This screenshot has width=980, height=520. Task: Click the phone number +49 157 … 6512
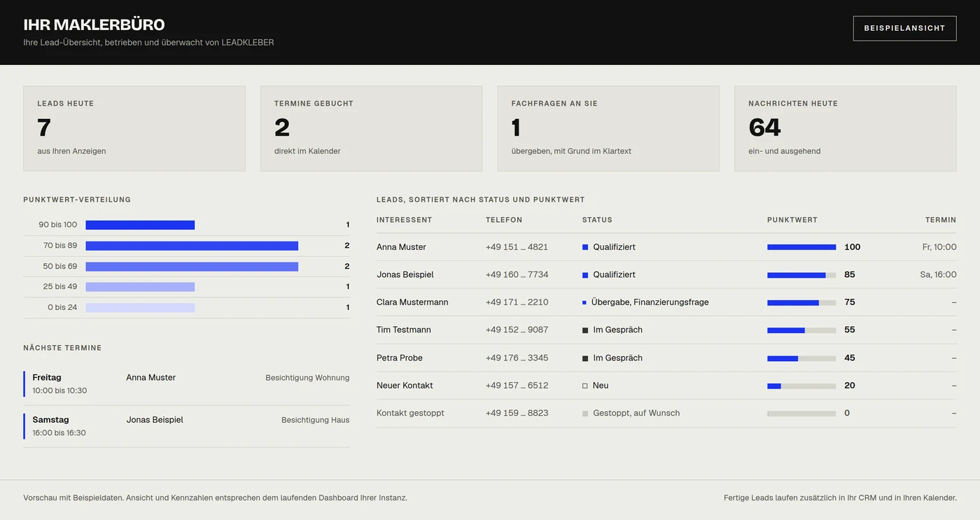point(517,386)
